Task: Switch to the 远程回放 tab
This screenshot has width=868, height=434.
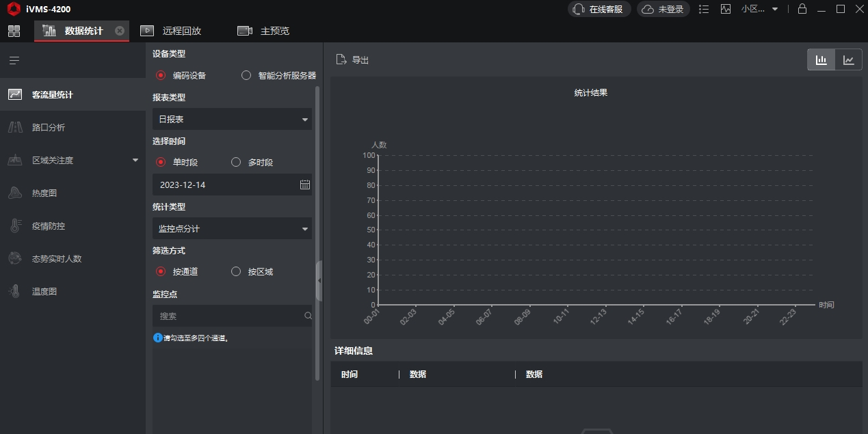Action: (171, 31)
